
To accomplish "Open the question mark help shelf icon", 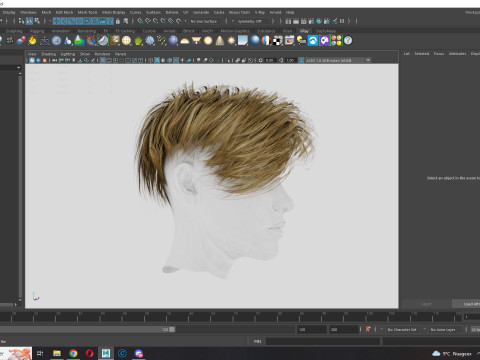I will point(348,41).
